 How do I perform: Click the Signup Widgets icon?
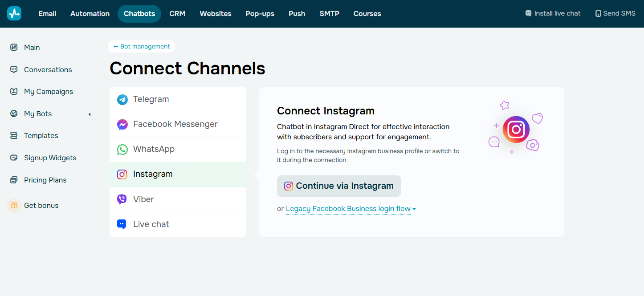[x=14, y=158]
